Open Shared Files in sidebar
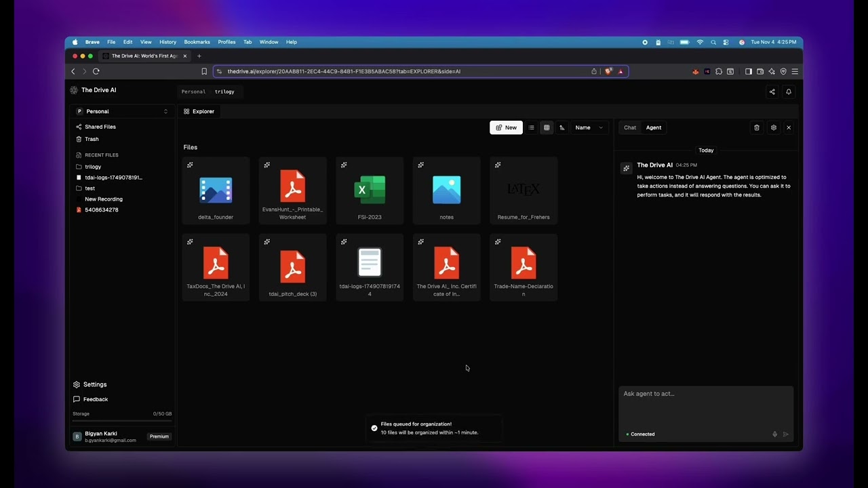 coord(100,127)
